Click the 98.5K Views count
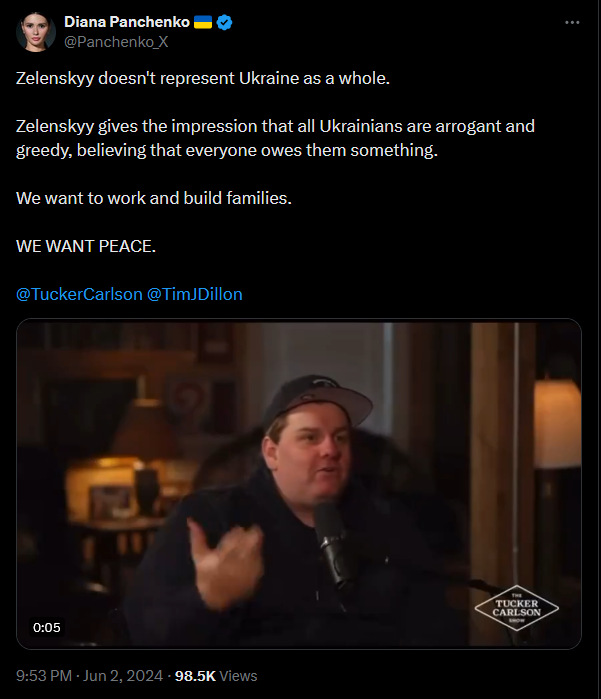The width and height of the screenshot is (601, 699). click(216, 676)
